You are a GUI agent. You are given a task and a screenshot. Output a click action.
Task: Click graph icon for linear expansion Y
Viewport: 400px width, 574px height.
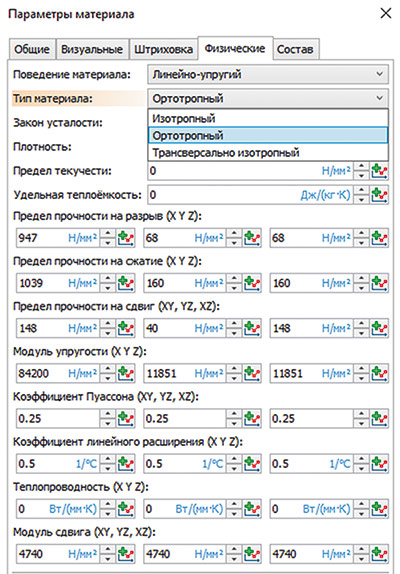252,464
